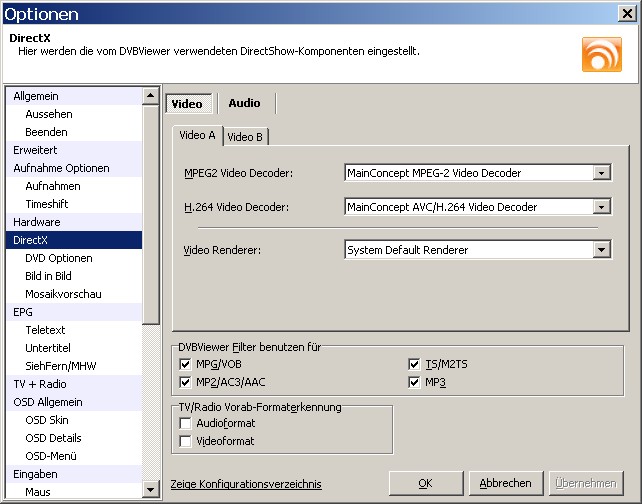Open Mosaikvorschau settings page
Screen dimensions: 642x504
pos(74,294)
